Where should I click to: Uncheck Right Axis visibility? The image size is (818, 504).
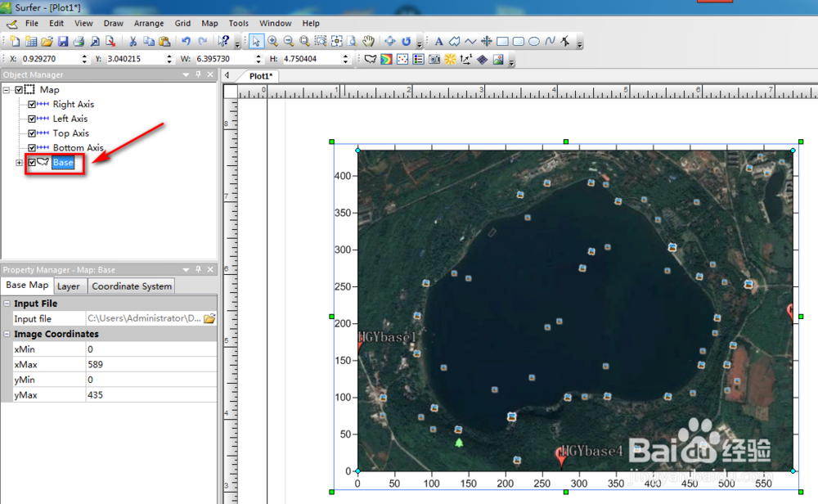coord(32,105)
